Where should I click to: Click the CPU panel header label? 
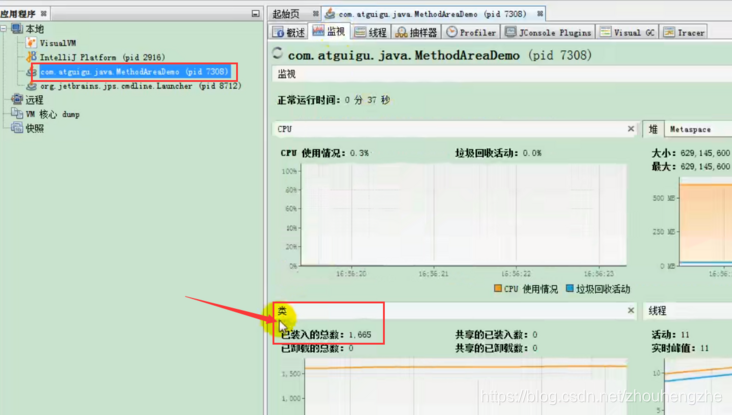(x=284, y=129)
